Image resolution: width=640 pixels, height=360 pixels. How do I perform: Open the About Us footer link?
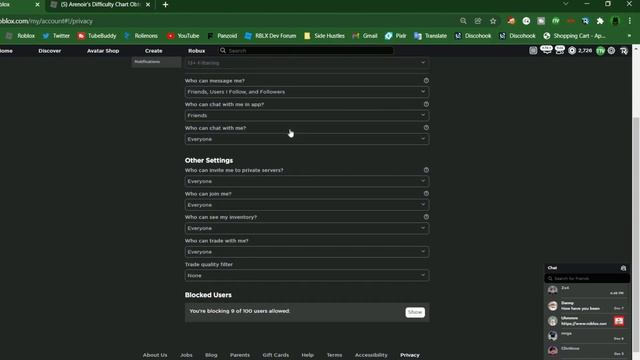tap(155, 355)
